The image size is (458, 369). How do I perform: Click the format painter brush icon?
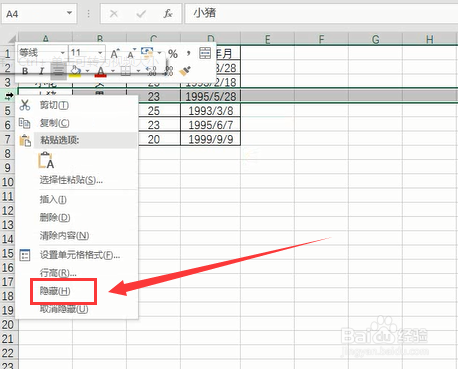(x=185, y=71)
